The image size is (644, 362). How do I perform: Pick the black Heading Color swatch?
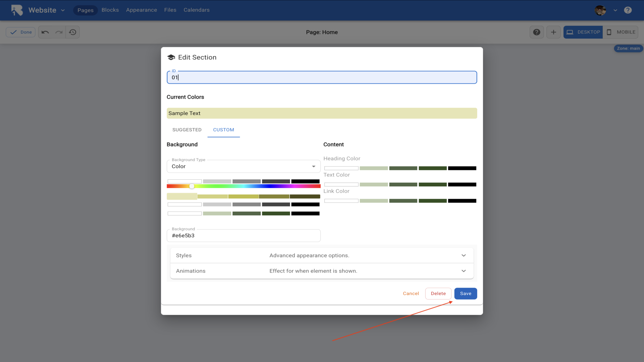click(x=462, y=168)
